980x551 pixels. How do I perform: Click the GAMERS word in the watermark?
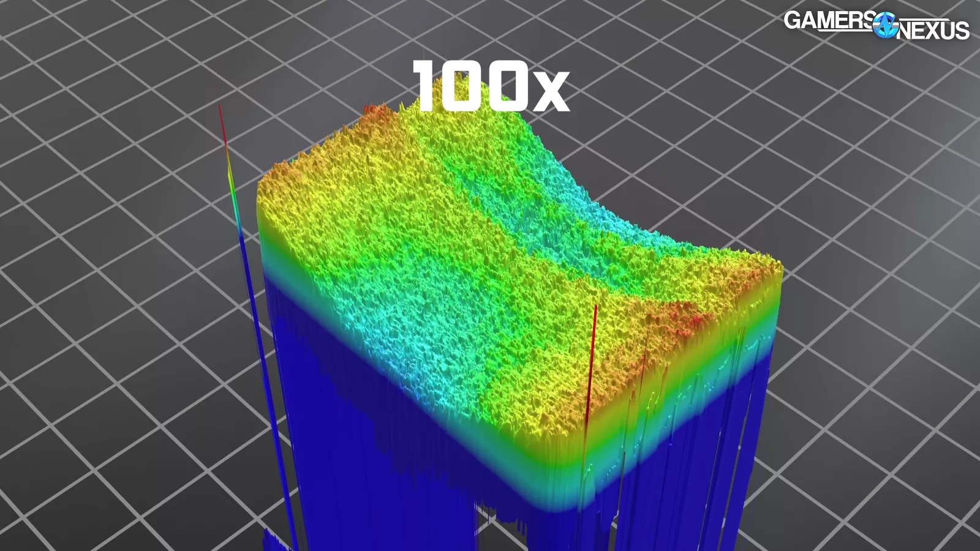(828, 20)
